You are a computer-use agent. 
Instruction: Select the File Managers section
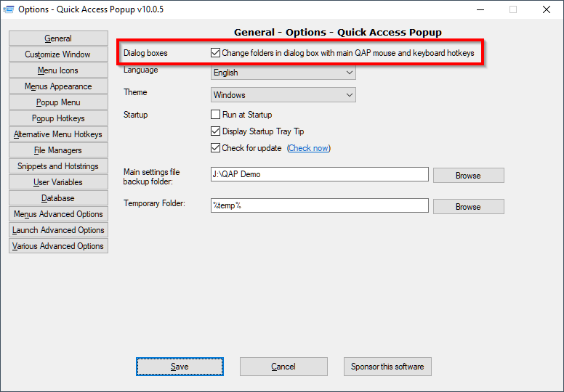point(58,150)
